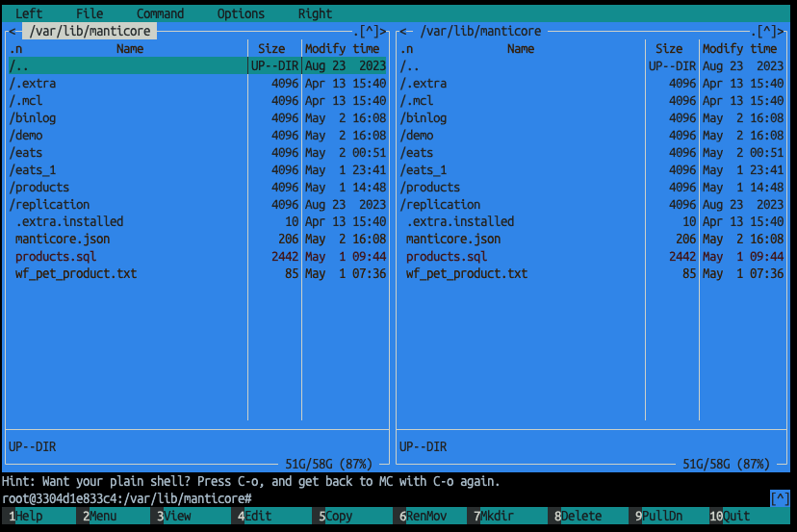Click right panel .n sort indicator

[x=406, y=49]
